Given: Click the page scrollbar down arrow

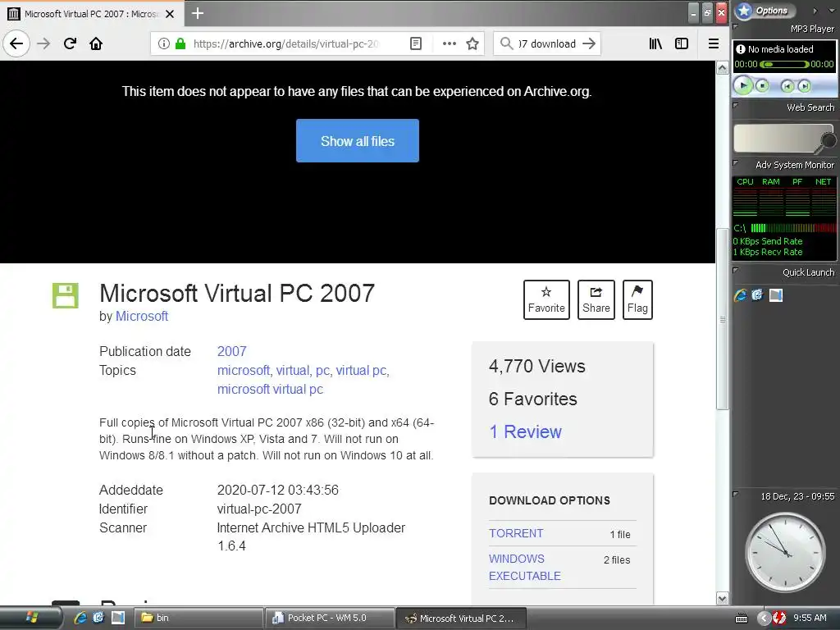Looking at the screenshot, I should pyautogui.click(x=722, y=598).
